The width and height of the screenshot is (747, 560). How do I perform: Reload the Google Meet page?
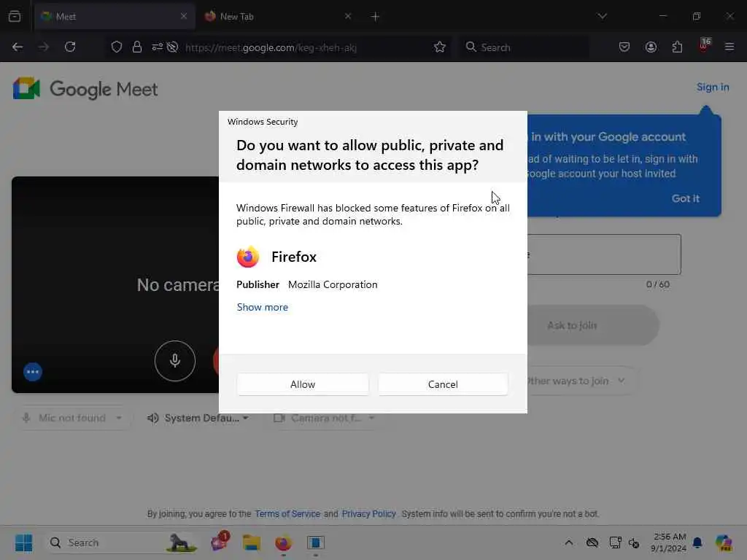click(70, 47)
